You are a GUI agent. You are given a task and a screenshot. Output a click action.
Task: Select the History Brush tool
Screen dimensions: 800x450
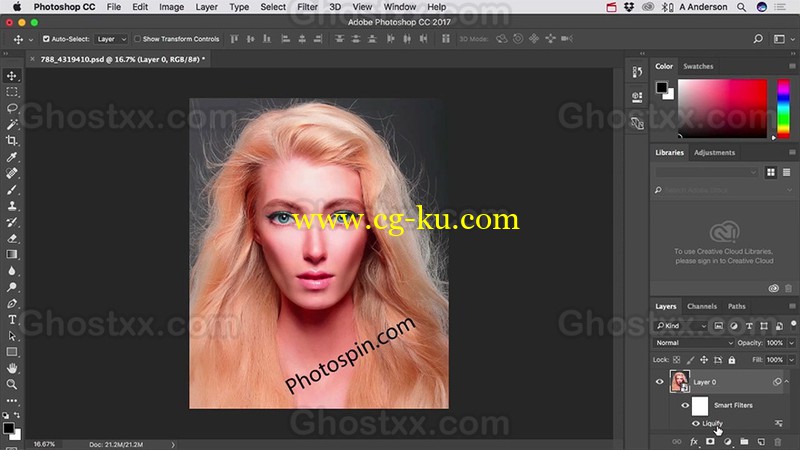coord(12,222)
